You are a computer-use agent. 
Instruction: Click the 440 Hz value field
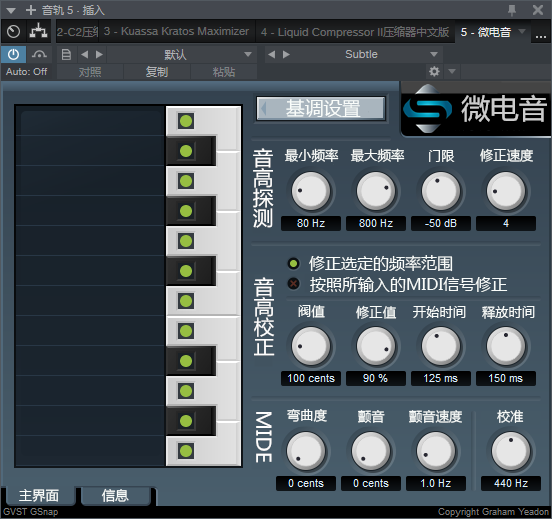511,483
